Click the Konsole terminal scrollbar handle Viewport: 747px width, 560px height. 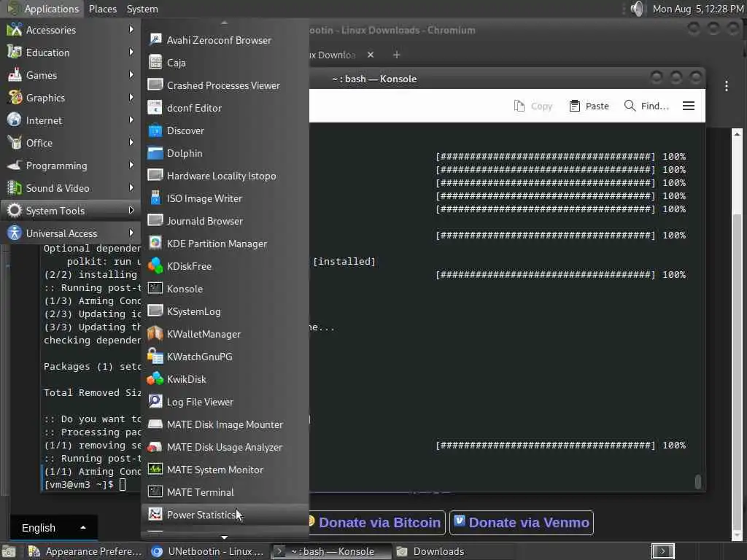click(x=698, y=481)
